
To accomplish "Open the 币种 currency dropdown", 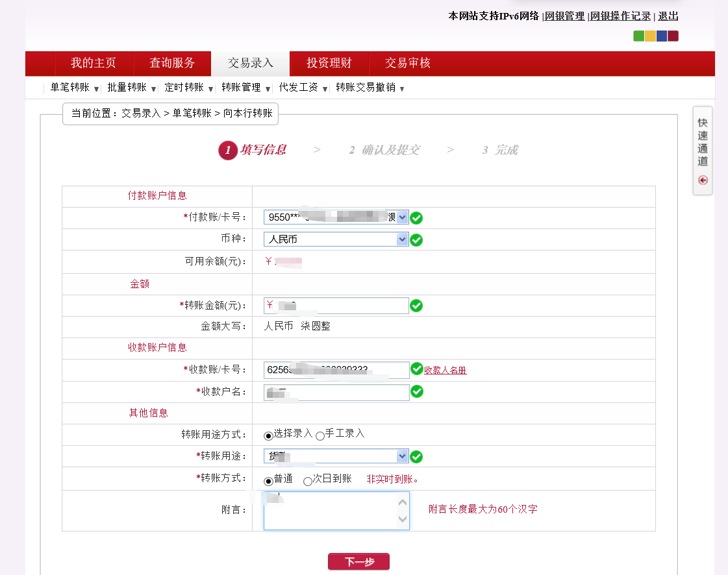I will pos(402,239).
